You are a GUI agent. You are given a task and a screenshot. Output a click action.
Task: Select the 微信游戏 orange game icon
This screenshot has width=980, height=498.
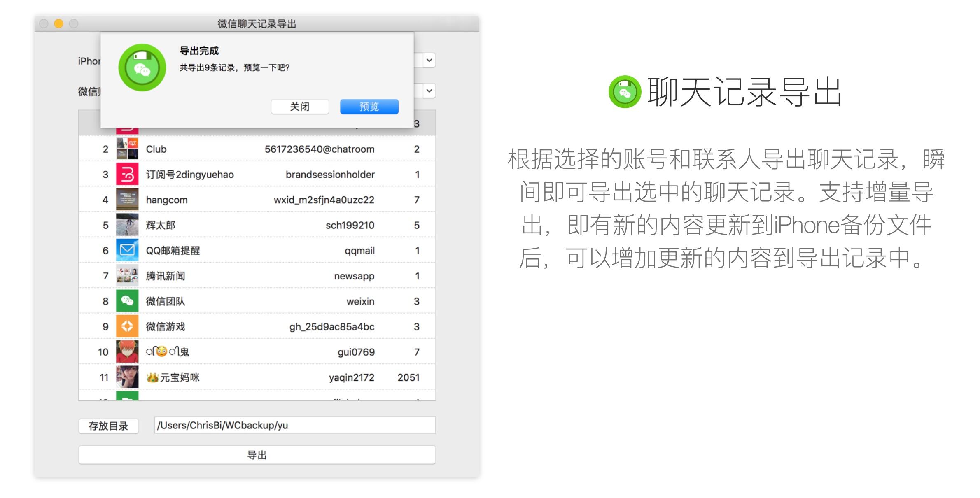(x=127, y=326)
